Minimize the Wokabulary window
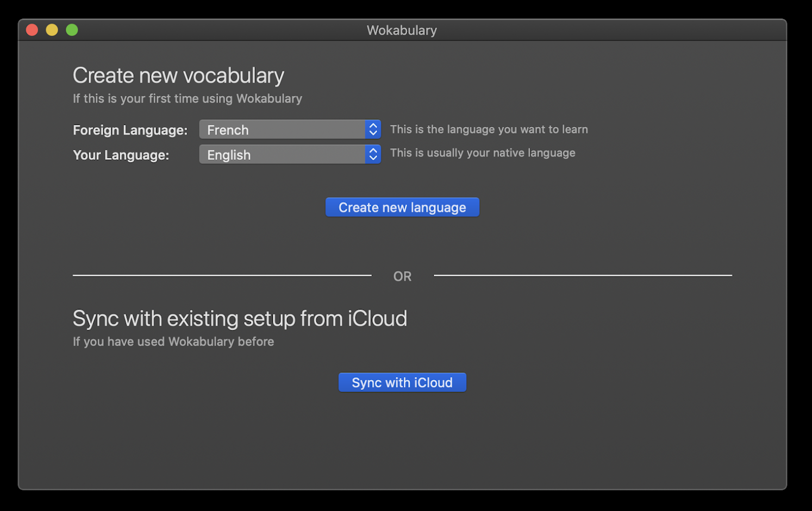Viewport: 812px width, 511px height. (x=52, y=30)
